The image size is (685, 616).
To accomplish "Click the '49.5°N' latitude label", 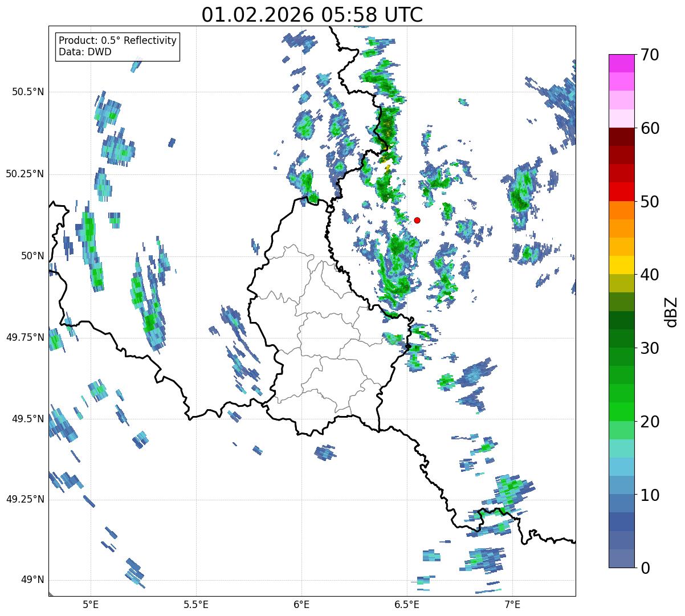I will pos(28,419).
